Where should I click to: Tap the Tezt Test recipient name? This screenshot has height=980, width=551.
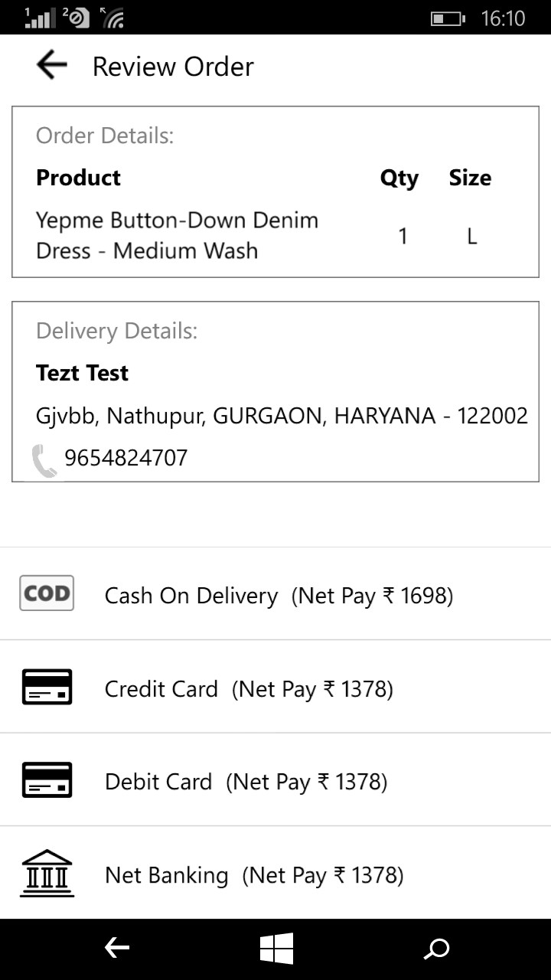point(82,373)
